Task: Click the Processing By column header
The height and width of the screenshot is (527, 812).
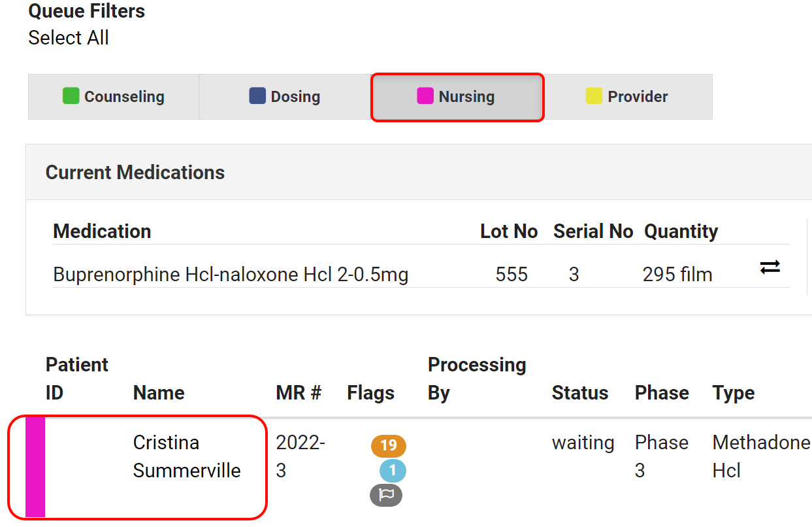Action: [476, 379]
